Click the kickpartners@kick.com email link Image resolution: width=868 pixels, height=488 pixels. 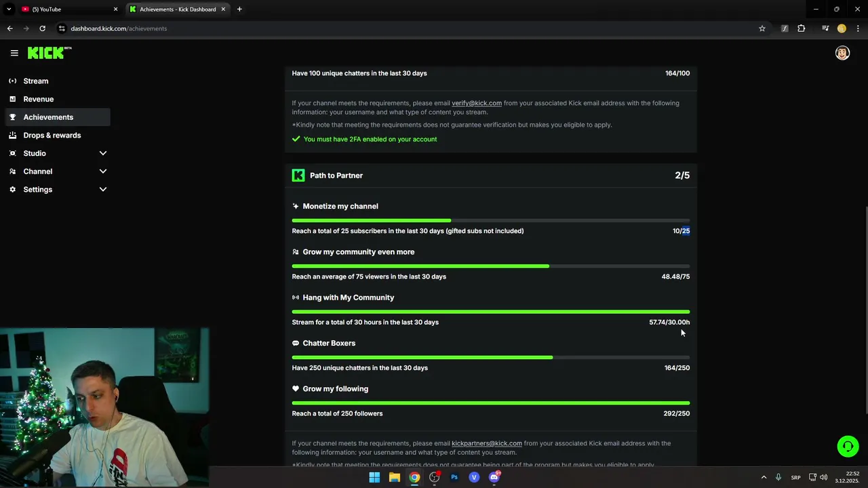pos(487,443)
